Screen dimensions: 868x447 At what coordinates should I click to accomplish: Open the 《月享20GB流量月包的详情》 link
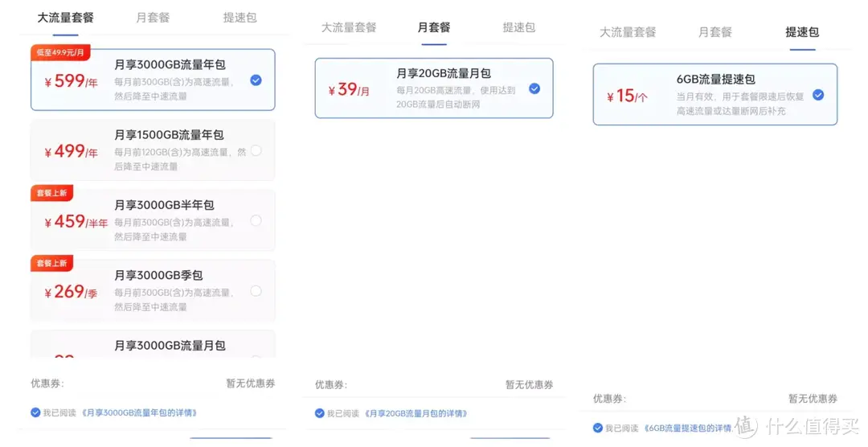pos(416,413)
